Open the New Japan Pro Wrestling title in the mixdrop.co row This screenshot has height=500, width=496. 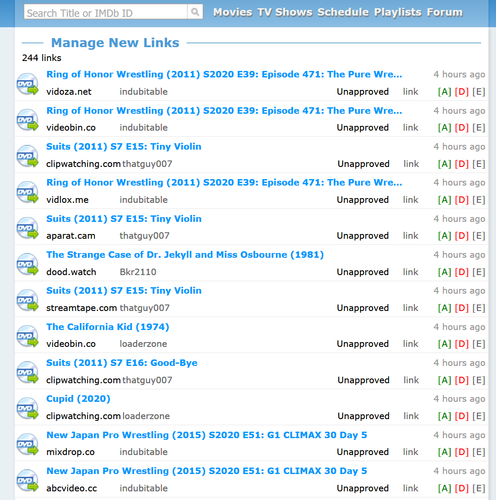(x=207, y=435)
